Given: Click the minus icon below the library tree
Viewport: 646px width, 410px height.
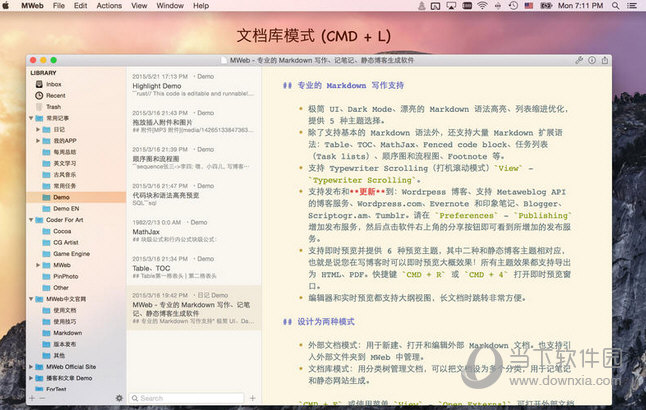Looking at the screenshot, I should [42, 398].
